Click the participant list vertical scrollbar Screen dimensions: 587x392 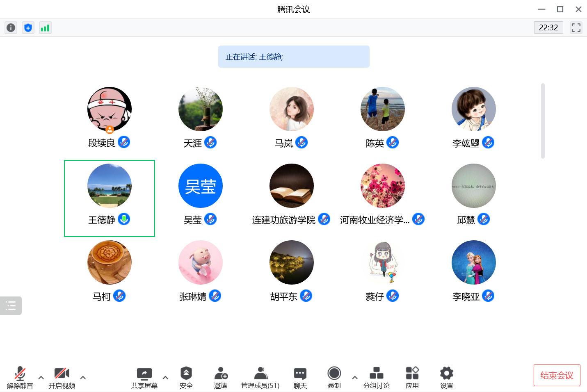click(543, 121)
